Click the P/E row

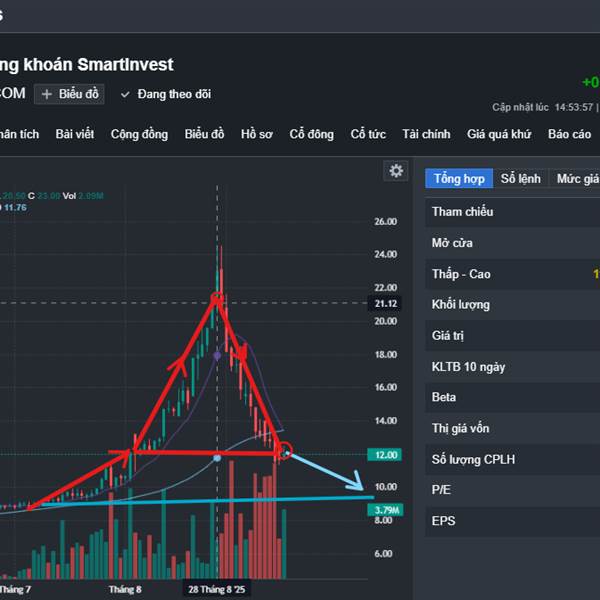(x=512, y=490)
